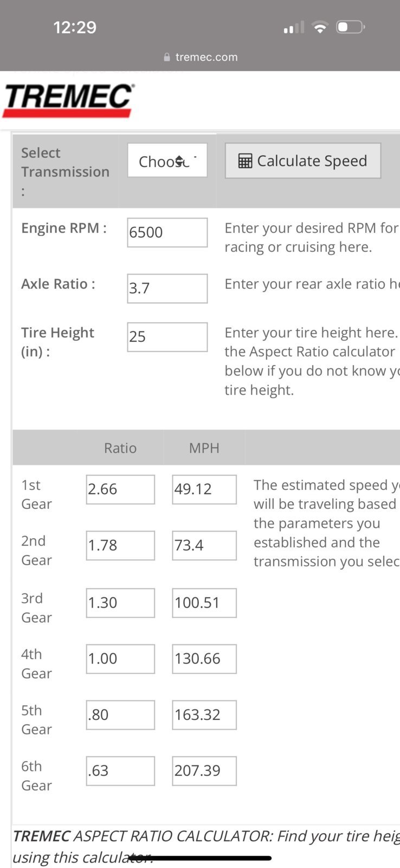Open the Select Transmission dropdown
This screenshot has width=400, height=868.
click(167, 161)
